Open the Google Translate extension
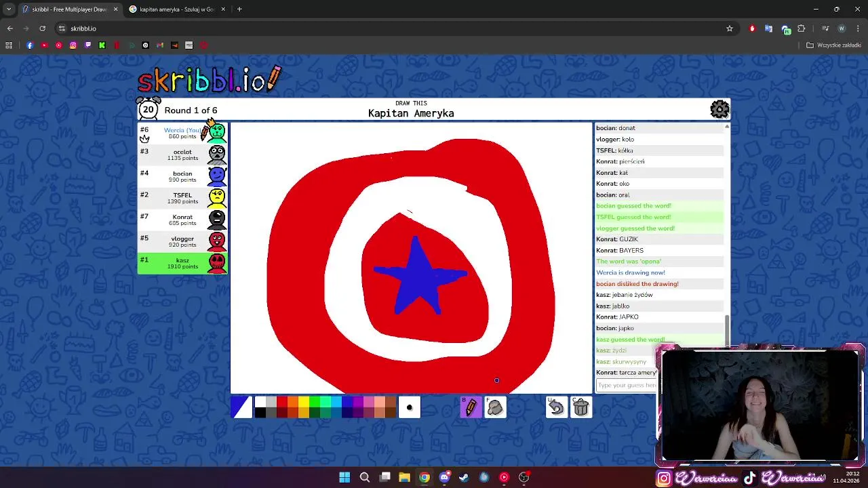868x488 pixels. pos(768,28)
